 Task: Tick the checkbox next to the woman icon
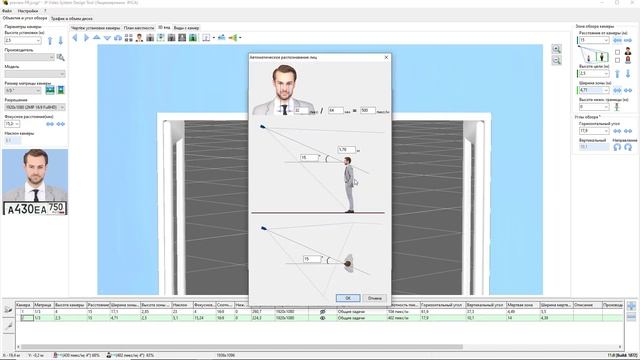(617, 60)
